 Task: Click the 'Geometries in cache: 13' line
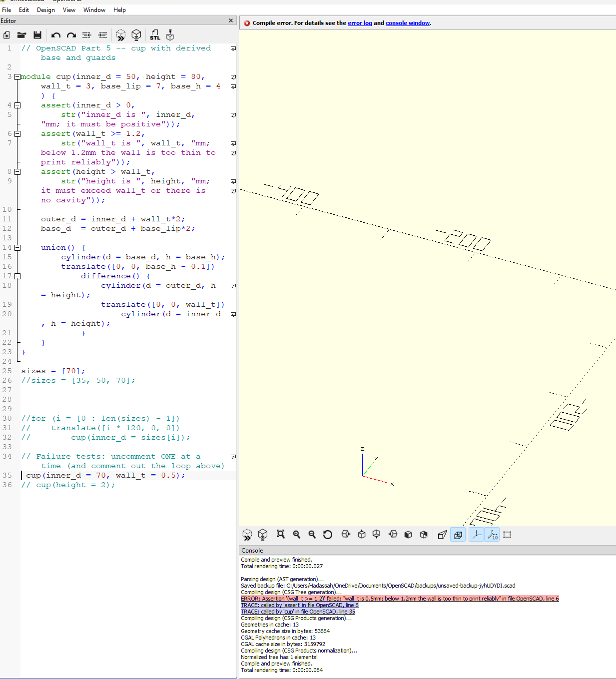tap(270, 625)
